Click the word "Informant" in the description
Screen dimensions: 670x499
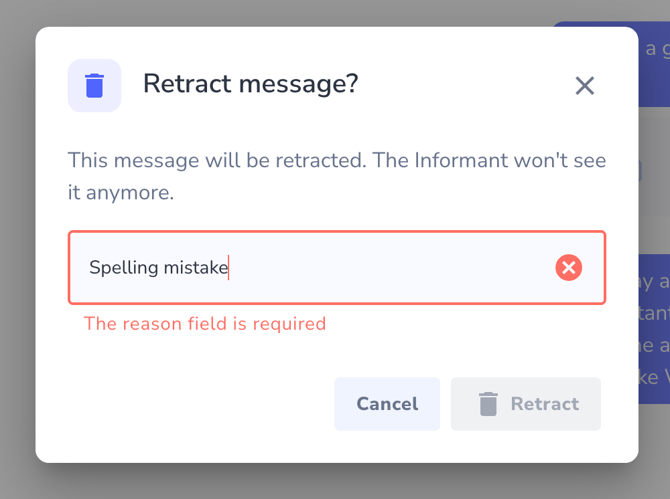(454, 160)
